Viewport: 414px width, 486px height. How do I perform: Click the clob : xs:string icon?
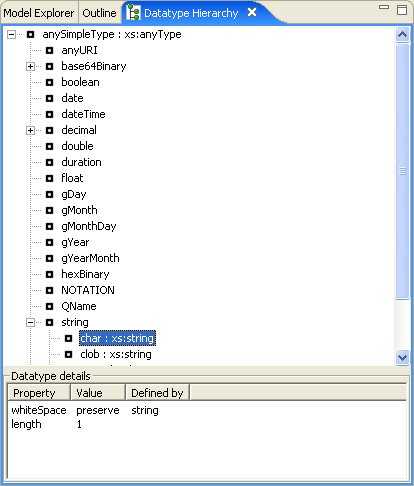coord(68,354)
